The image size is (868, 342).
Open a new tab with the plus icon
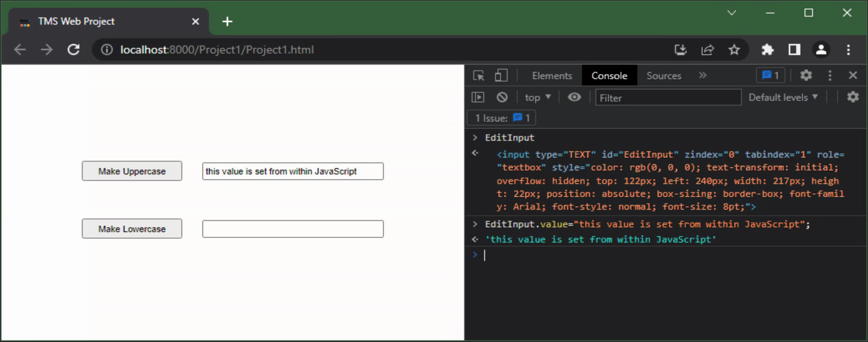click(227, 21)
